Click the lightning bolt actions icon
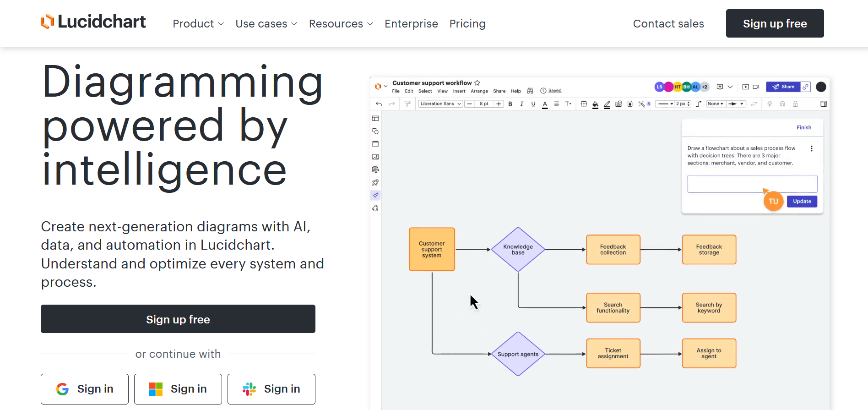The height and width of the screenshot is (410, 868). 770,104
